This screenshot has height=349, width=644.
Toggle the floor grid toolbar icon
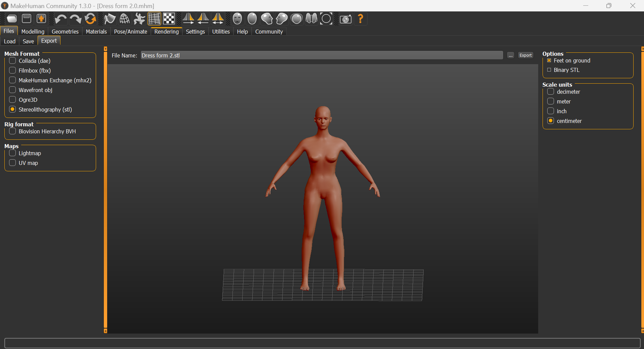pyautogui.click(x=154, y=19)
